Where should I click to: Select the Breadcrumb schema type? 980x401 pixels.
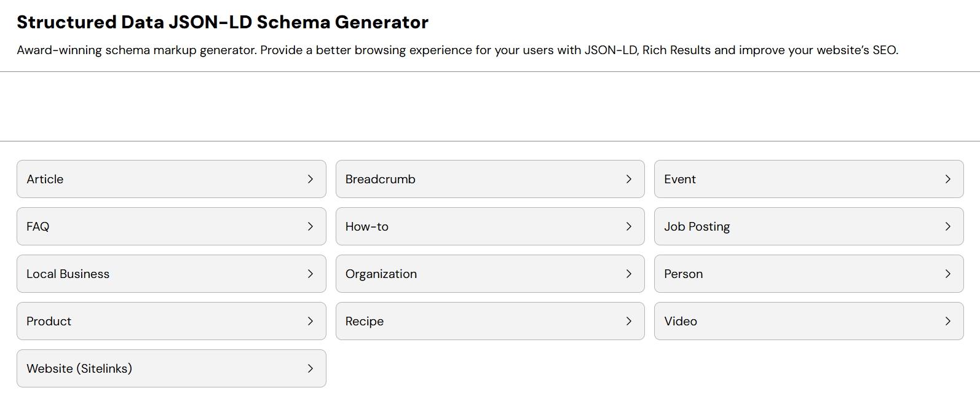[489, 179]
